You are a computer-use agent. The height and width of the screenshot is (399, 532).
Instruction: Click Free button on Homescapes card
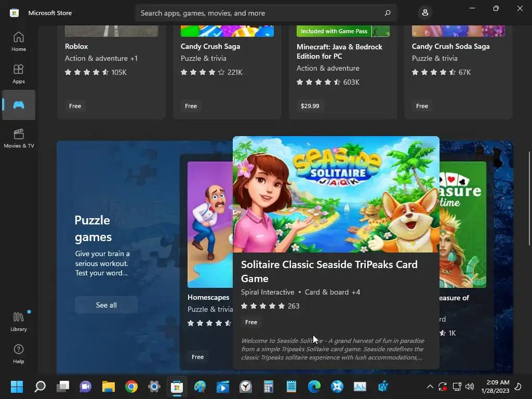[x=197, y=356]
